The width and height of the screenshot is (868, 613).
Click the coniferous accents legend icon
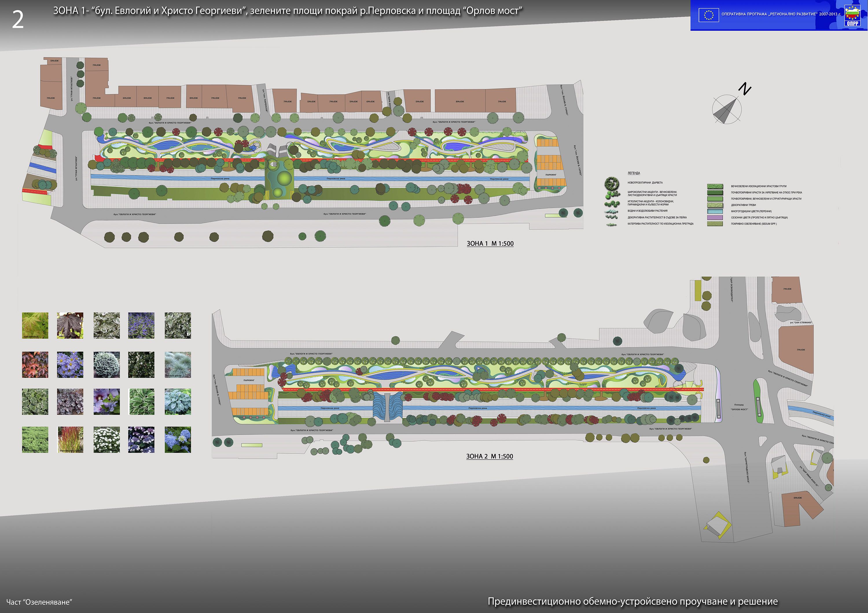click(612, 203)
